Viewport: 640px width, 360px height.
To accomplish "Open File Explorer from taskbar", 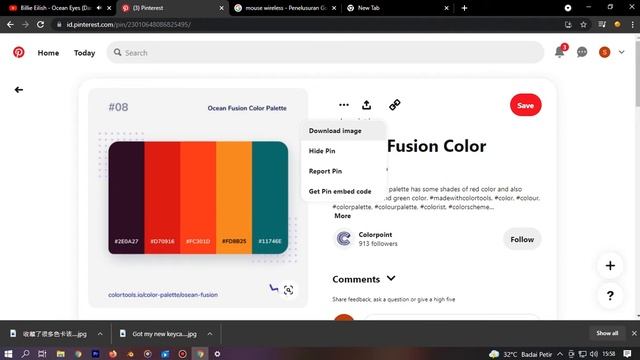I will click(x=60, y=354).
